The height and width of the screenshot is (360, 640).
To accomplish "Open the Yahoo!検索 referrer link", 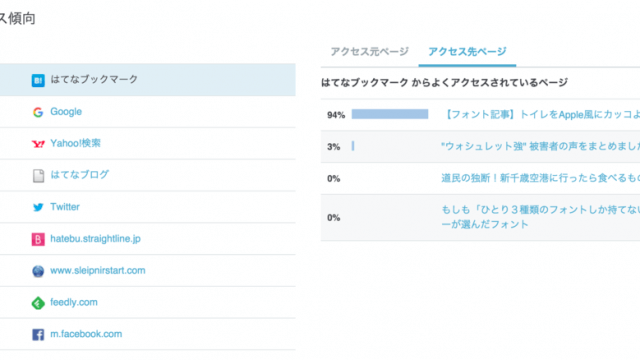I will click(x=75, y=143).
